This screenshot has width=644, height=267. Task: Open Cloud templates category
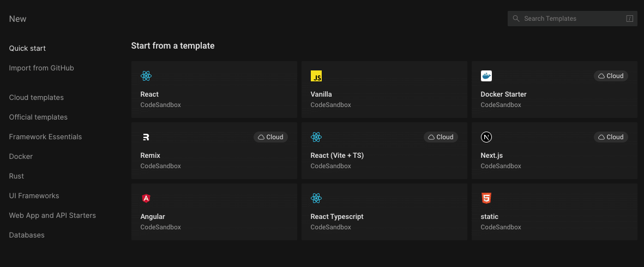click(x=37, y=98)
